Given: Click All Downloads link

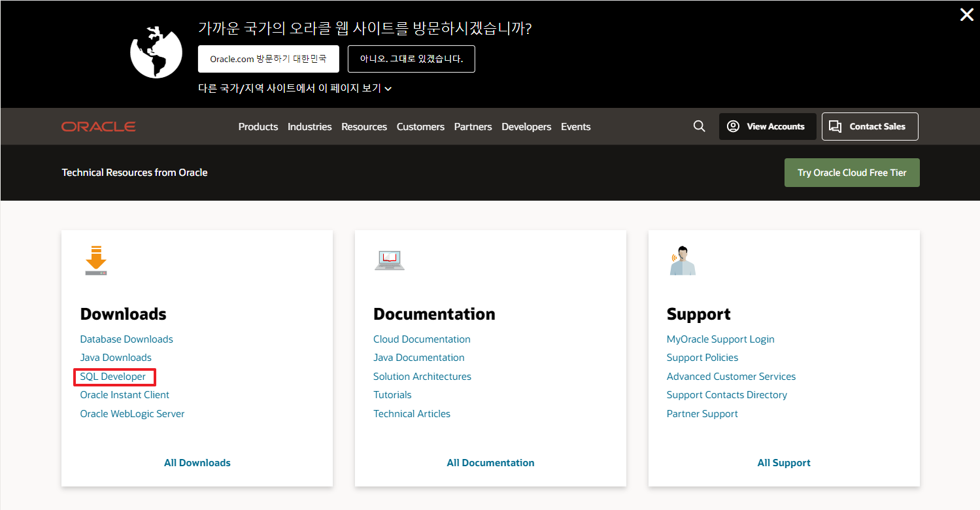Looking at the screenshot, I should click(x=197, y=463).
